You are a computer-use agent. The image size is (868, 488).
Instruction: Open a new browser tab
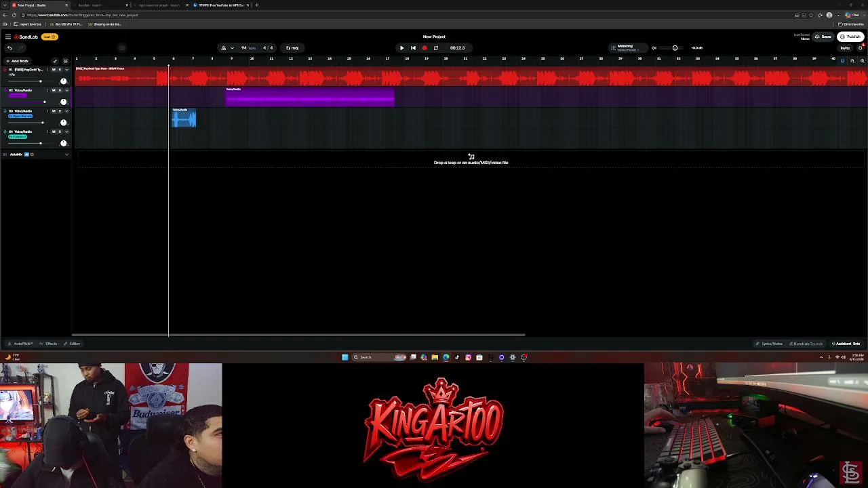(256, 5)
